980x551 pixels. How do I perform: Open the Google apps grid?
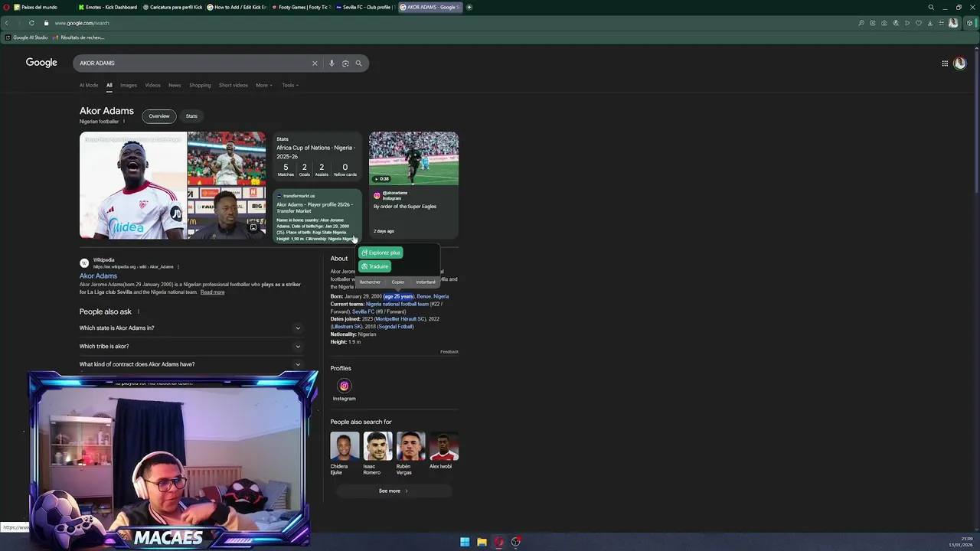(x=945, y=64)
